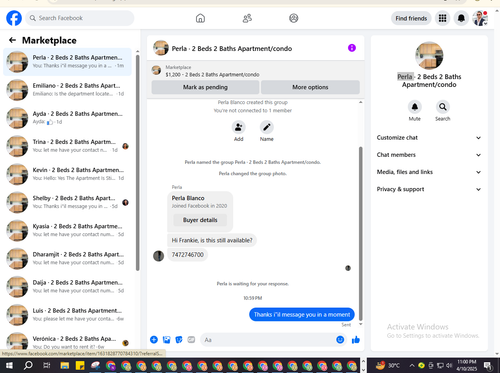Image resolution: width=500 pixels, height=373 pixels.
Task: Expand the Customize chat section
Action: click(429, 138)
